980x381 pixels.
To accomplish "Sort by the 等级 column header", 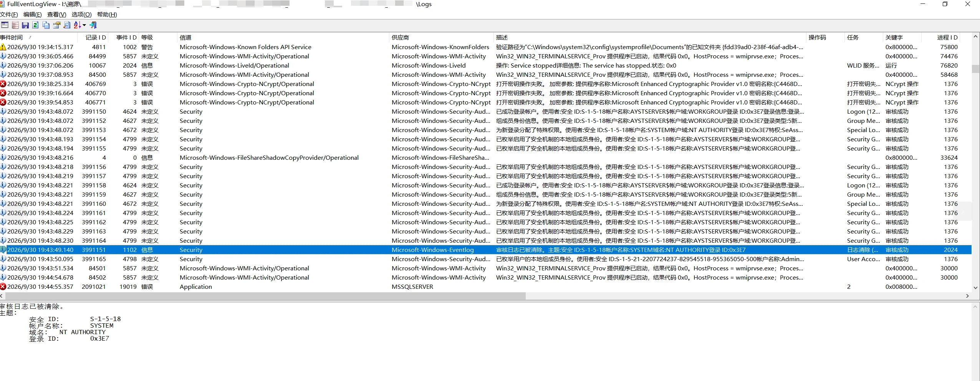I will (x=158, y=38).
